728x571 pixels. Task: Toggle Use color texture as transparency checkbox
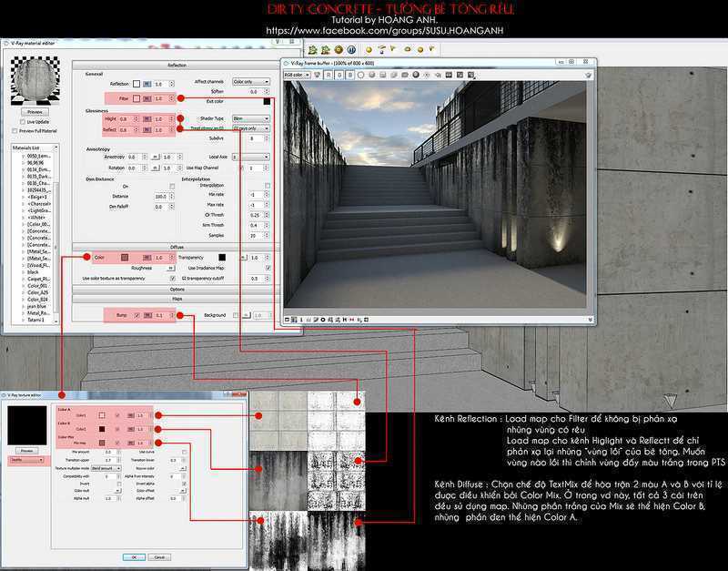tap(173, 279)
